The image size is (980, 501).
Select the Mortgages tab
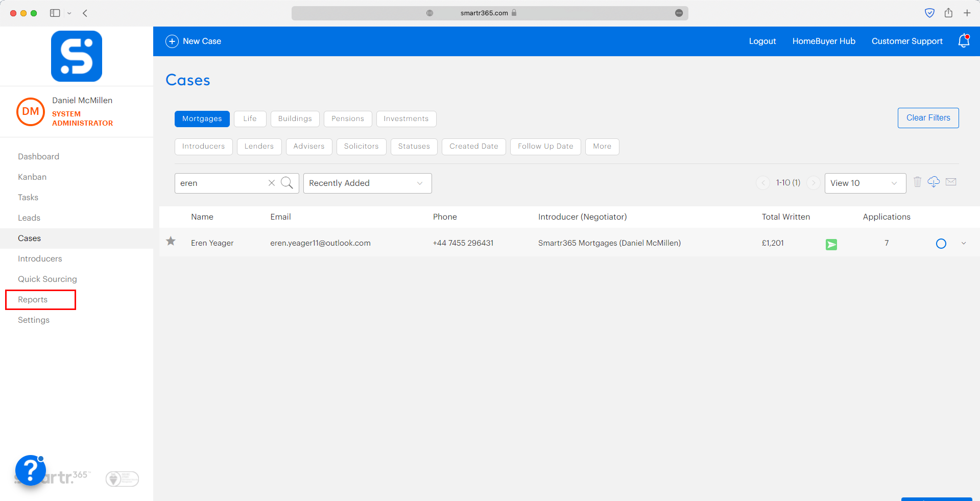coord(202,119)
